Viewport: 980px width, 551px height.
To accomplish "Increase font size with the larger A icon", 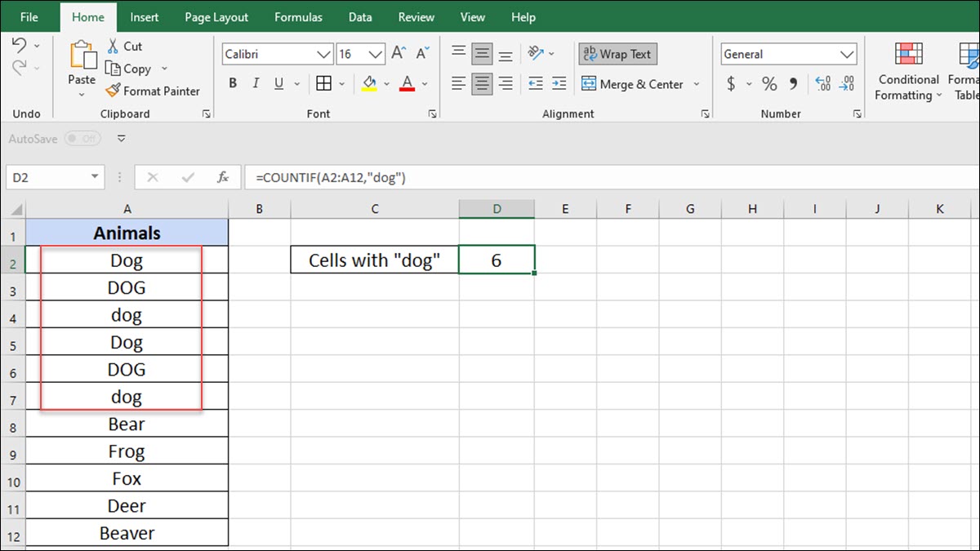I will tap(399, 54).
